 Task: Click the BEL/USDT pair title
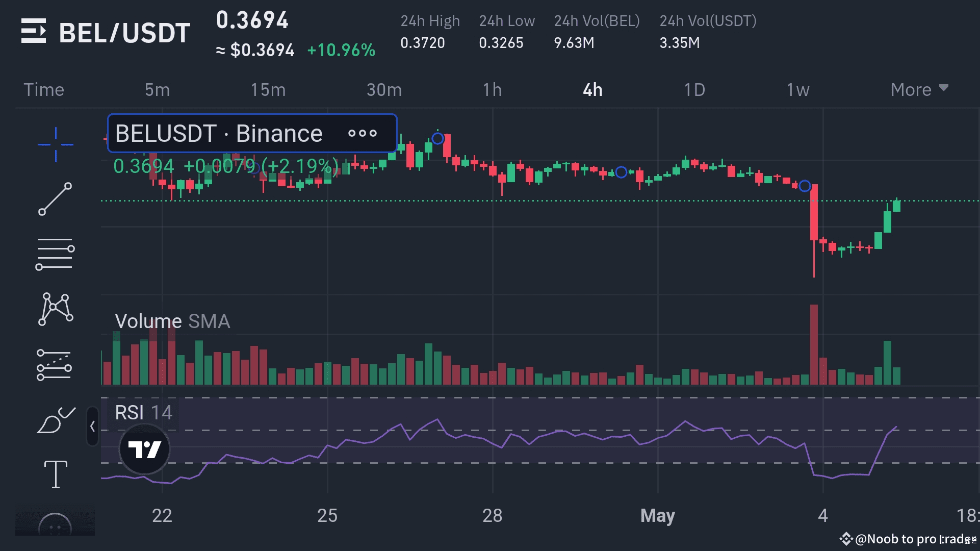125,33
